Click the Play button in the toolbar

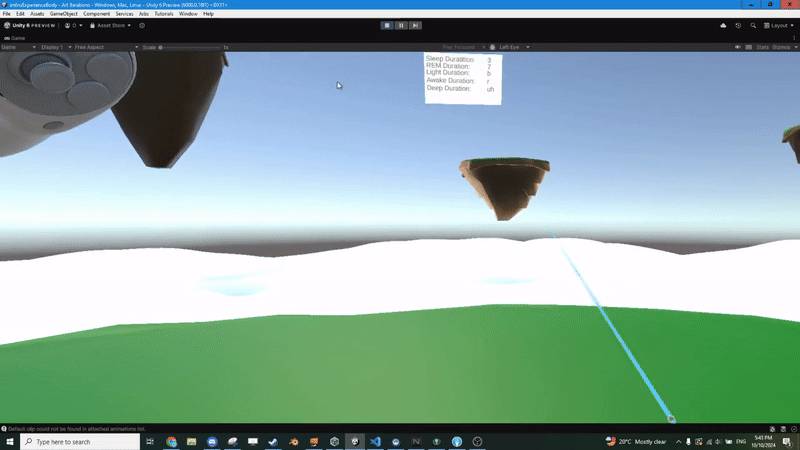(387, 25)
